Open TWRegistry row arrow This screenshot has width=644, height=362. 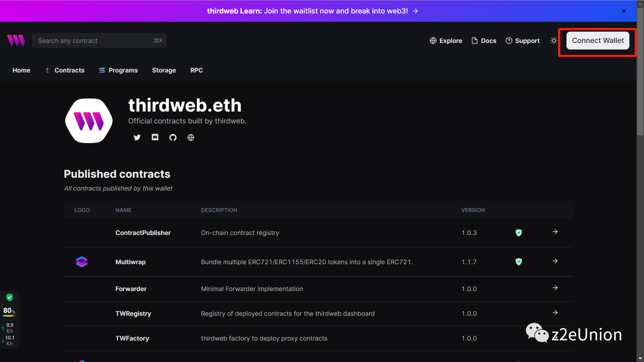555,313
